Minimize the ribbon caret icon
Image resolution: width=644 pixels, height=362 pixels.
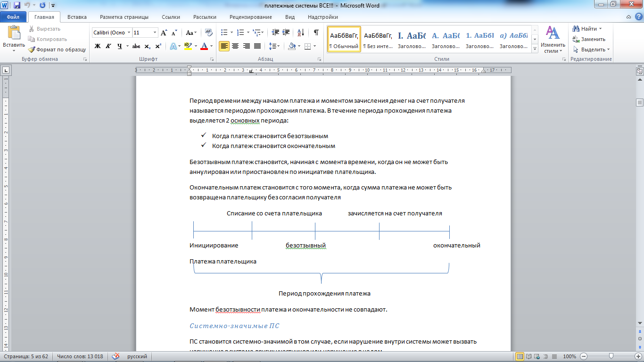coord(629,17)
